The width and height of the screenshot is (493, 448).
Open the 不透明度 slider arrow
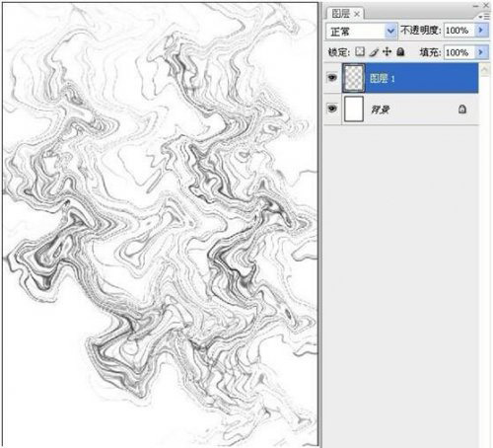coord(481,30)
